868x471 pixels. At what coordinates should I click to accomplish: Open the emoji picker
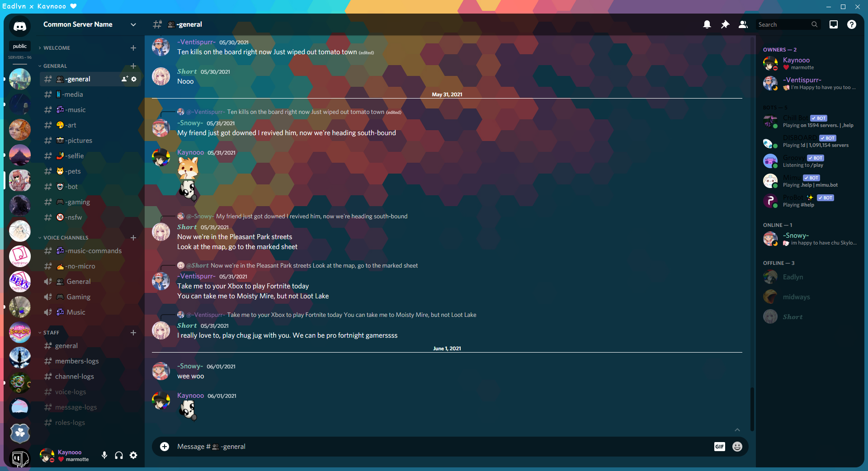pyautogui.click(x=737, y=447)
